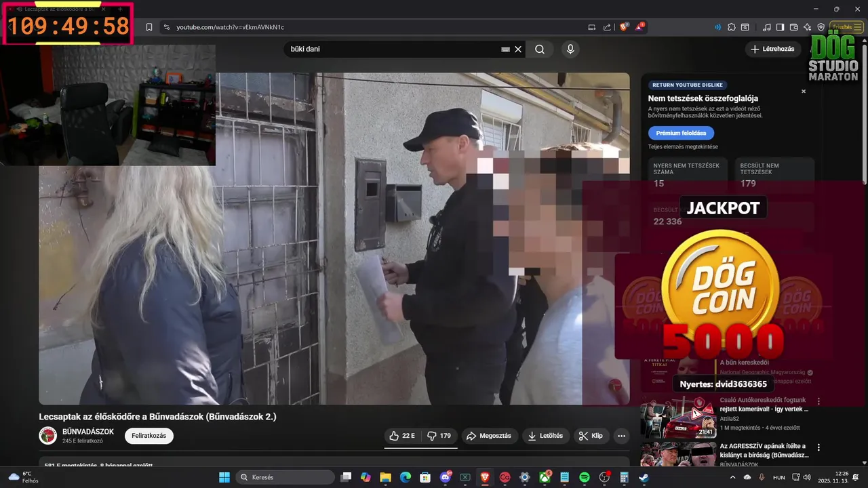Open Brave browser taskbar icon
Image resolution: width=868 pixels, height=488 pixels.
(485, 477)
